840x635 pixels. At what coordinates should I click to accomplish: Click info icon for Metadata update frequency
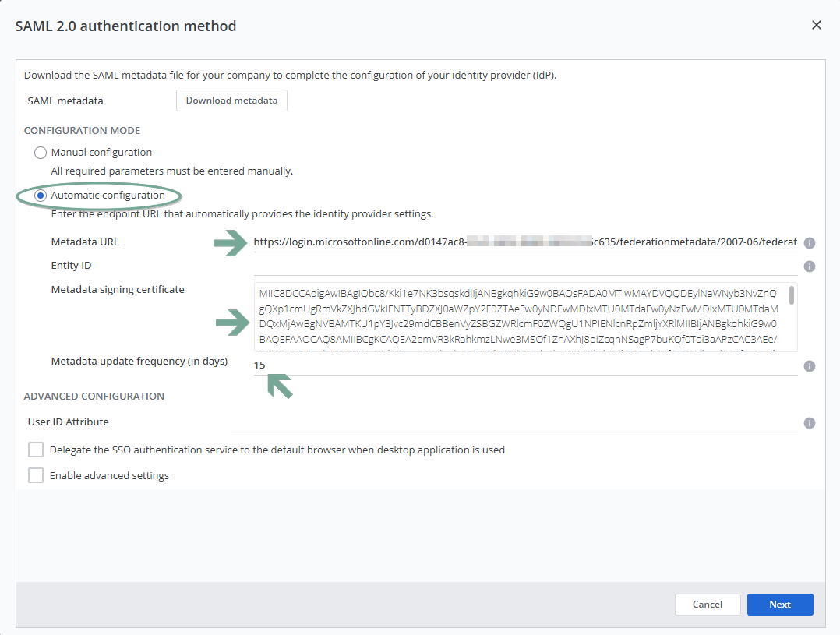click(x=810, y=366)
